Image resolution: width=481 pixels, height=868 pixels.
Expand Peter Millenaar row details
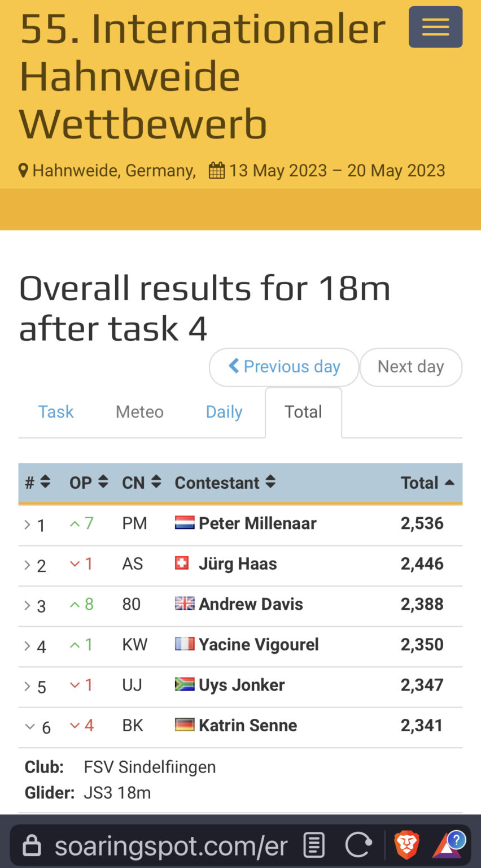(x=27, y=524)
